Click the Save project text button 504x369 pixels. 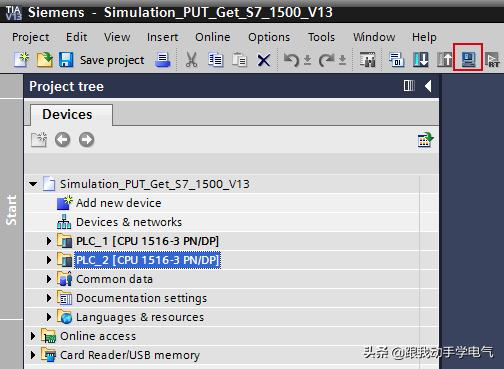click(112, 60)
